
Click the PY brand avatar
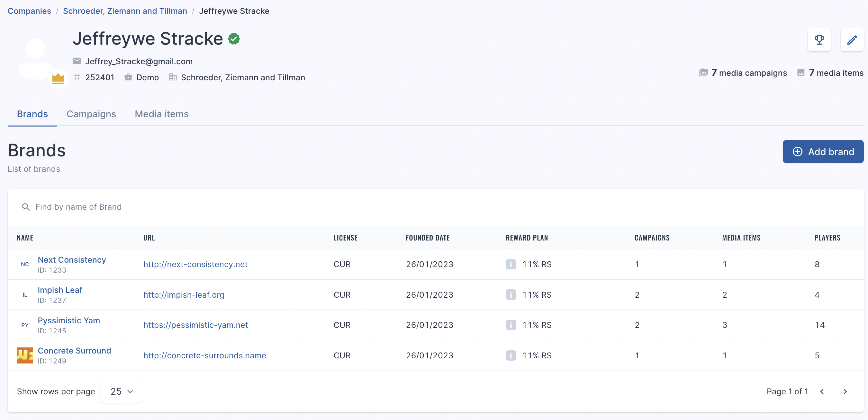[x=25, y=325]
